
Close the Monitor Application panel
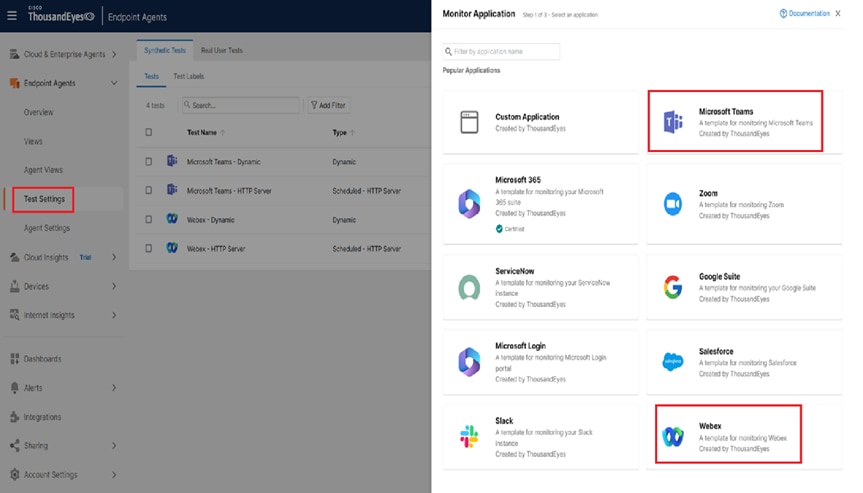(838, 13)
